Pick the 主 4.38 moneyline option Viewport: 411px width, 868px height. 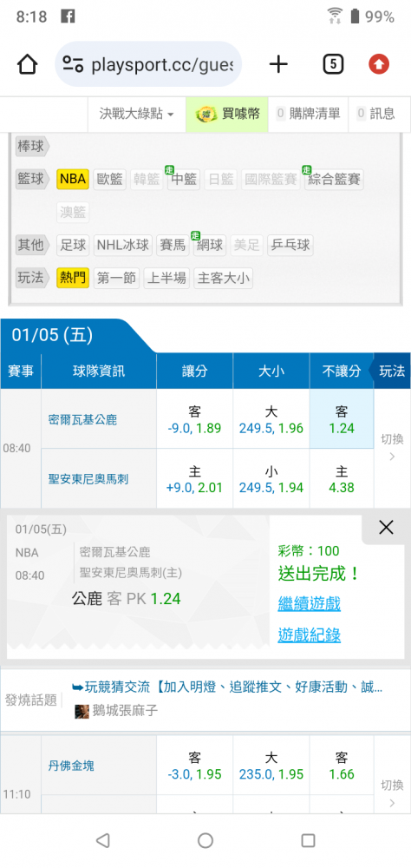click(x=342, y=479)
